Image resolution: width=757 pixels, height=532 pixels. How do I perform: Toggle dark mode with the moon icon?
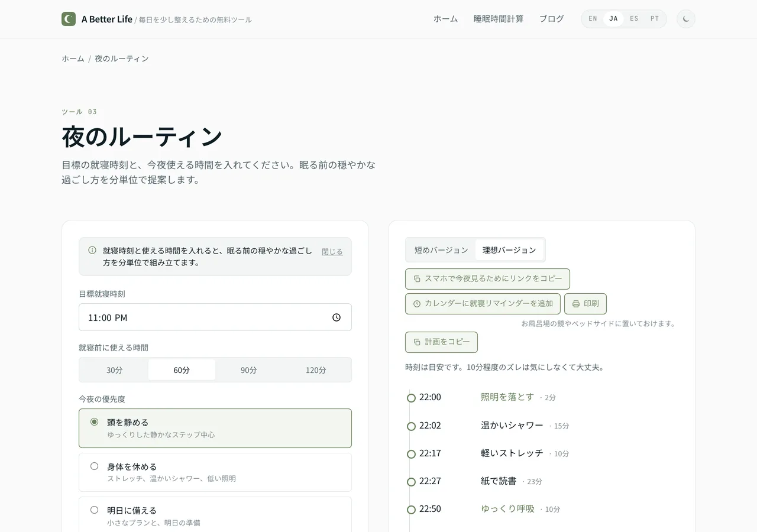[x=686, y=19]
